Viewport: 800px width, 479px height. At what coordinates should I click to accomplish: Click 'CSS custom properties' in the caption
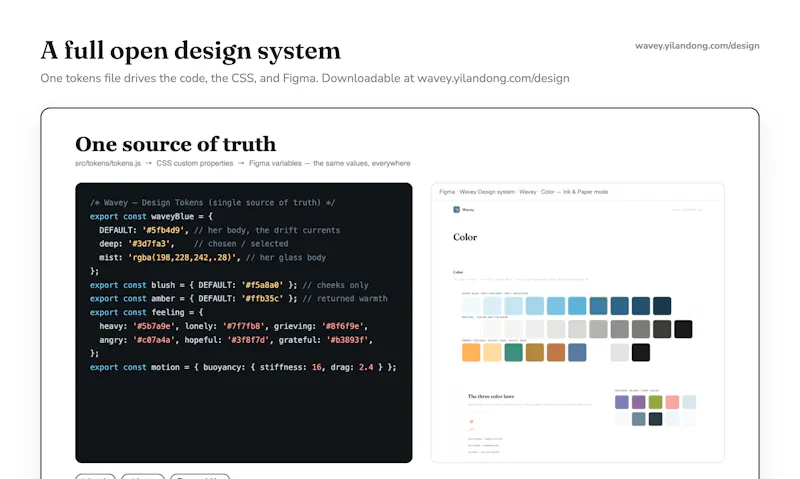(x=194, y=163)
